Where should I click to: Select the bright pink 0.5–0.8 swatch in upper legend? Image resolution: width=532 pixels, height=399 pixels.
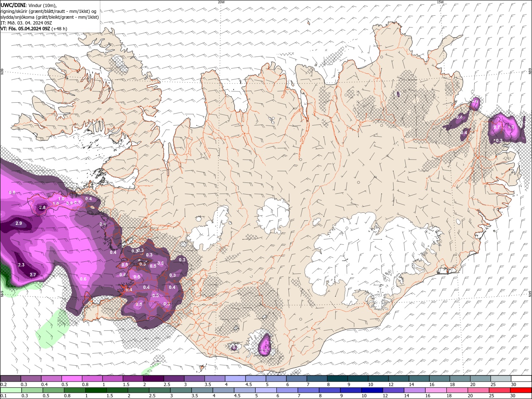pos(71,379)
